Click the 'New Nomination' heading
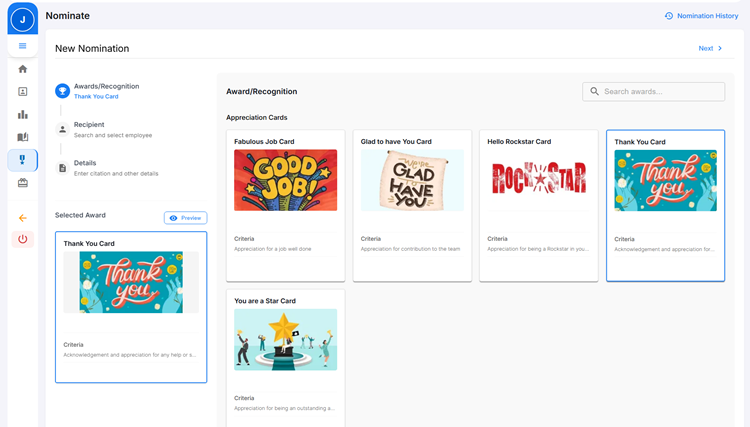 click(92, 48)
